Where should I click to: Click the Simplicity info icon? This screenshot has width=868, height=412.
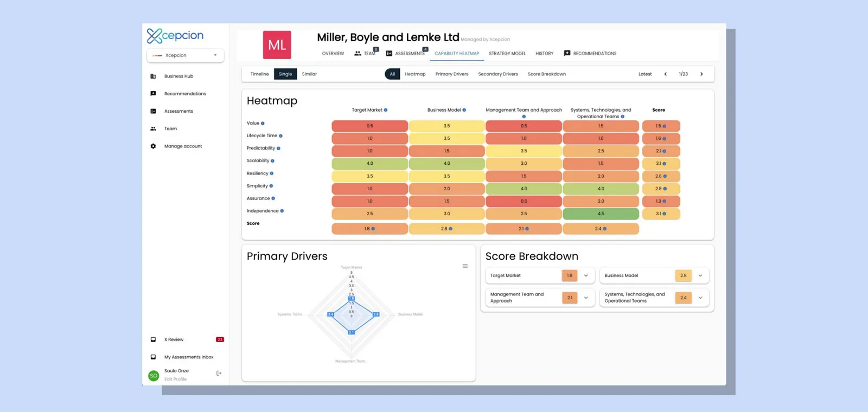pos(271,186)
